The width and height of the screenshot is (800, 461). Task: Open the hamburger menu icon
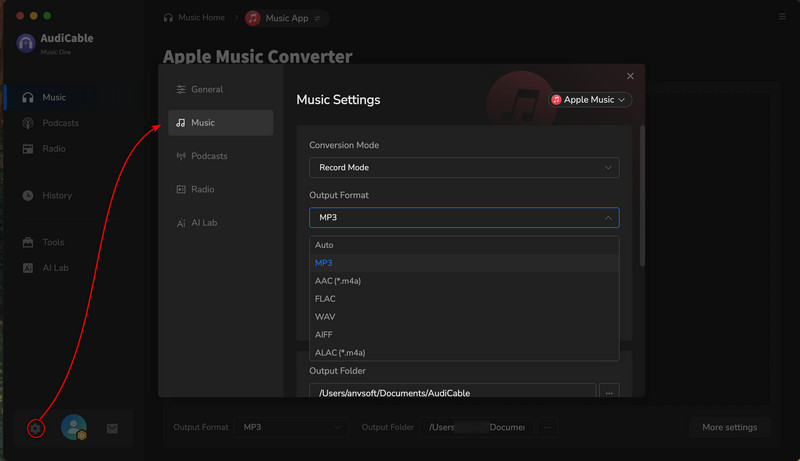782,16
